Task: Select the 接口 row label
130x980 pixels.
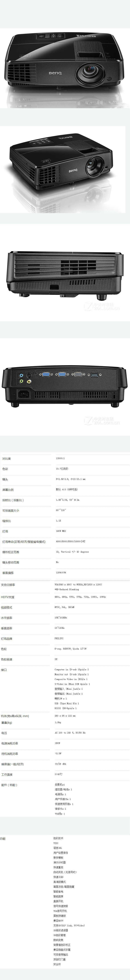Action: pyautogui.click(x=4, y=670)
